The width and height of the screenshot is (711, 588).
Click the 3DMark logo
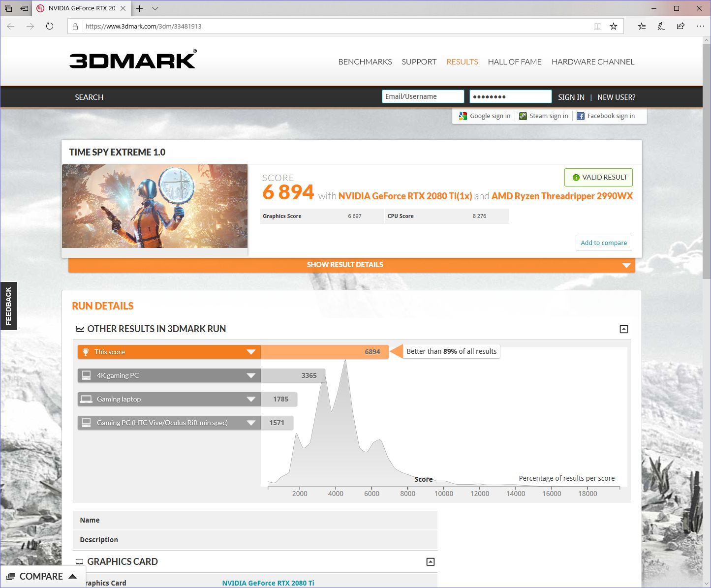coord(133,60)
